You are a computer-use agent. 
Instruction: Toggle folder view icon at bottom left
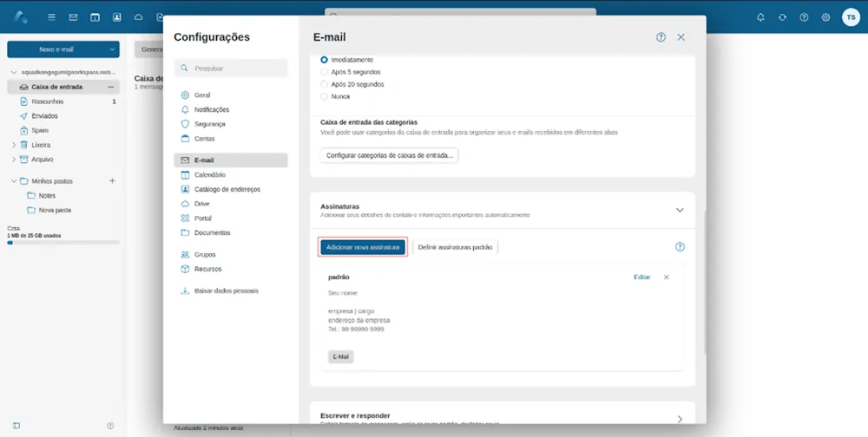click(16, 426)
